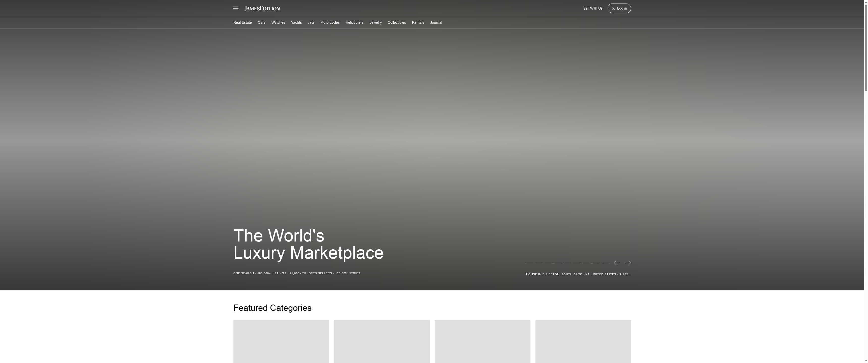This screenshot has height=363, width=868.
Task: Advance carousel with right arrow
Action: coord(628,263)
